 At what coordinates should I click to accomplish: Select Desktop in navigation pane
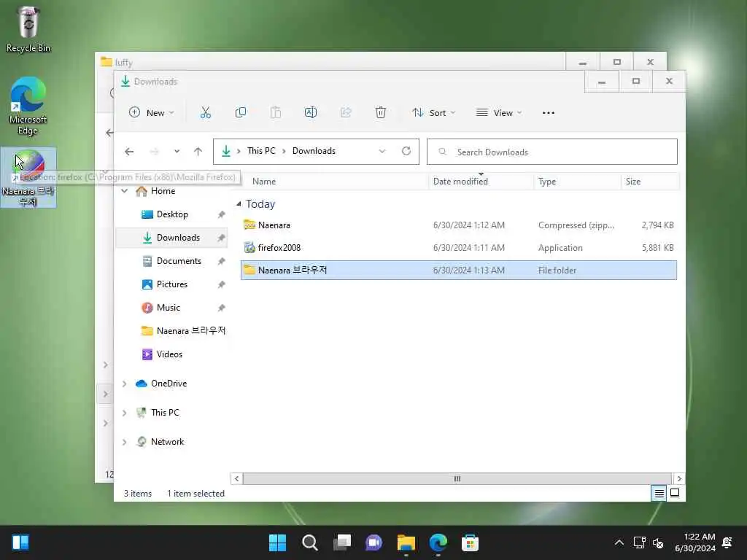pyautogui.click(x=172, y=214)
